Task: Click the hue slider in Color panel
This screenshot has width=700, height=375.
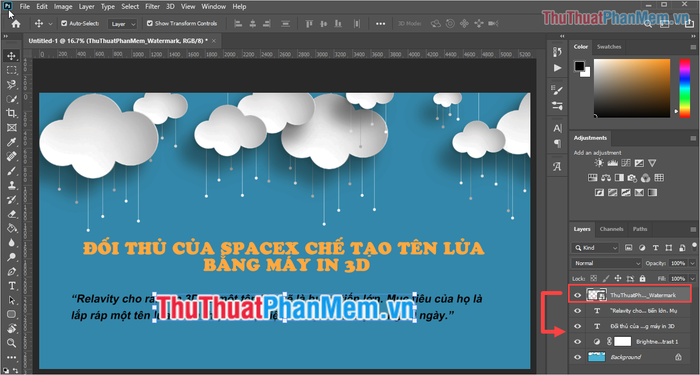Action: tap(685, 88)
